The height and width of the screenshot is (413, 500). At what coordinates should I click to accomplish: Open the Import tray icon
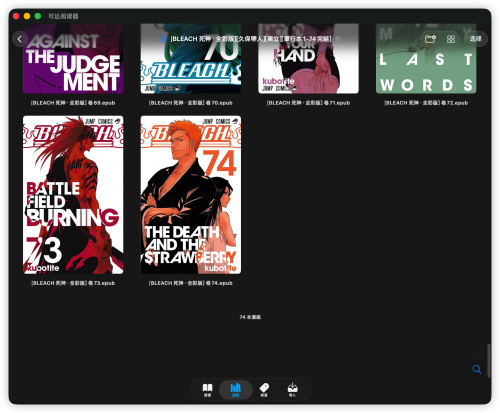(292, 389)
